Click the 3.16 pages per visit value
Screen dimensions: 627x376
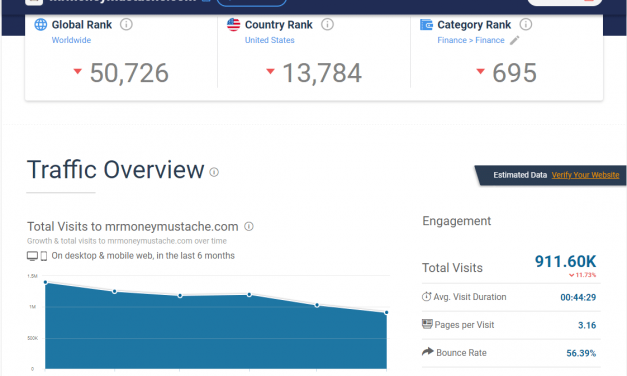[x=587, y=325]
